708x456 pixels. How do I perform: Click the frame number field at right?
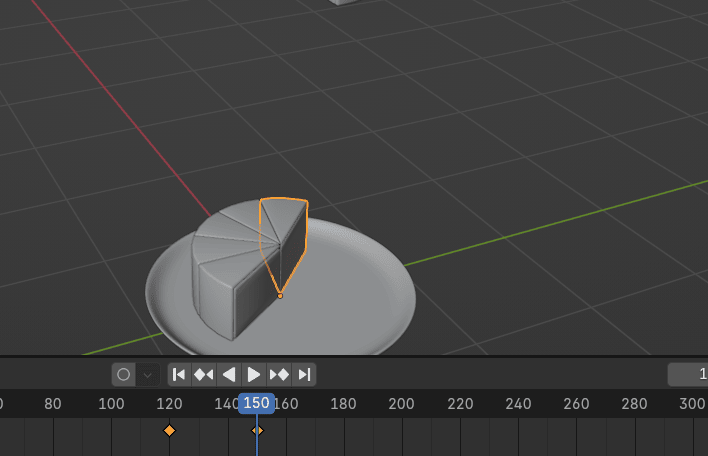pos(689,374)
